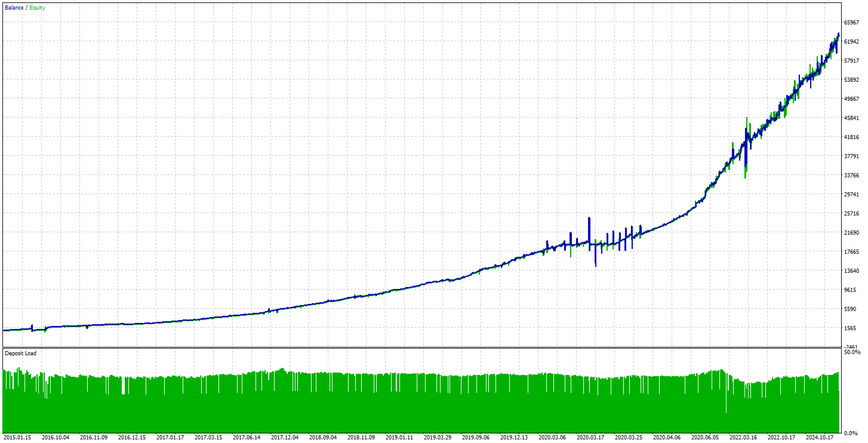Select the 45841 y-axis value
868x443 pixels.
pyautogui.click(x=851, y=118)
